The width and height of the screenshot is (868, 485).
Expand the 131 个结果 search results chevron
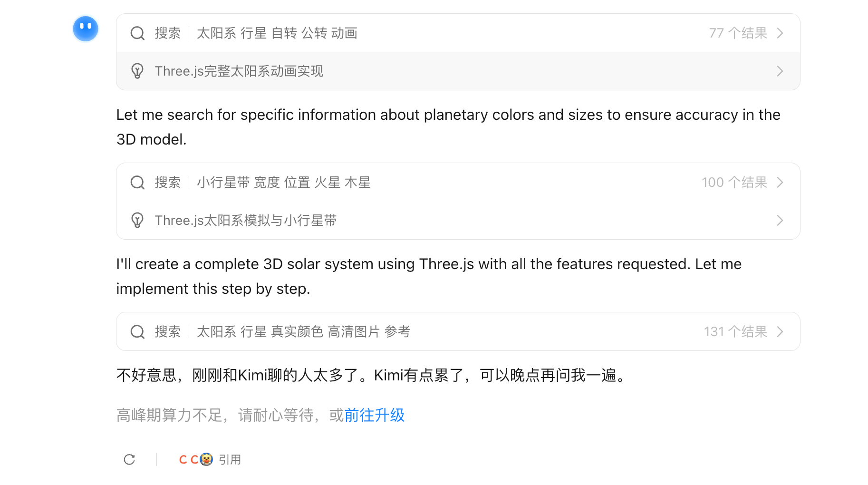780,332
